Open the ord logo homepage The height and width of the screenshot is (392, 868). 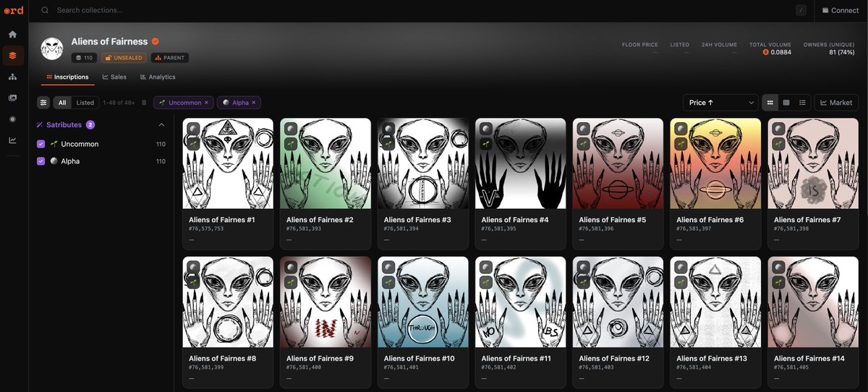(13, 10)
